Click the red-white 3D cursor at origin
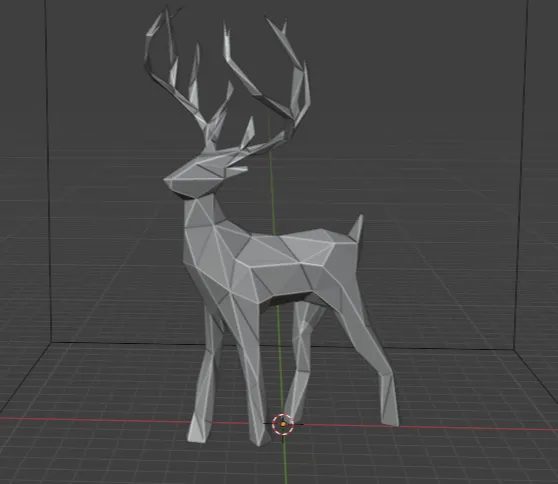 coord(283,424)
